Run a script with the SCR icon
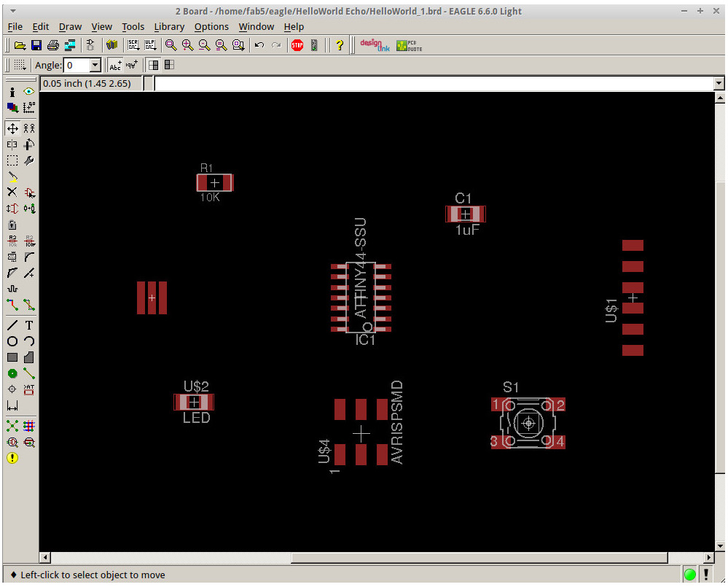The width and height of the screenshot is (728, 587). [x=133, y=45]
